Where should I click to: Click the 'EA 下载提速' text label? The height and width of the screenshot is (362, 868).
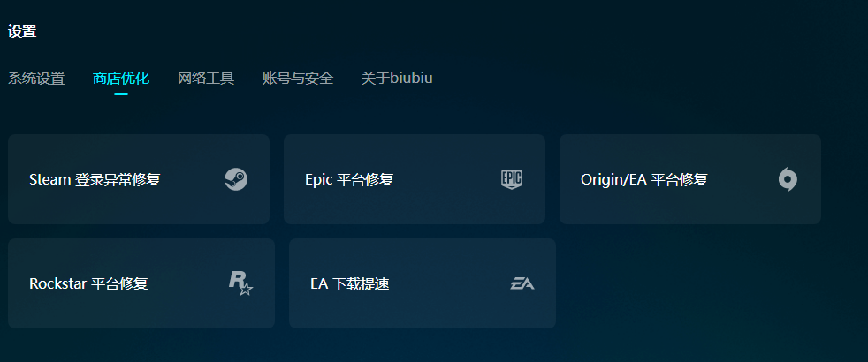point(350,284)
